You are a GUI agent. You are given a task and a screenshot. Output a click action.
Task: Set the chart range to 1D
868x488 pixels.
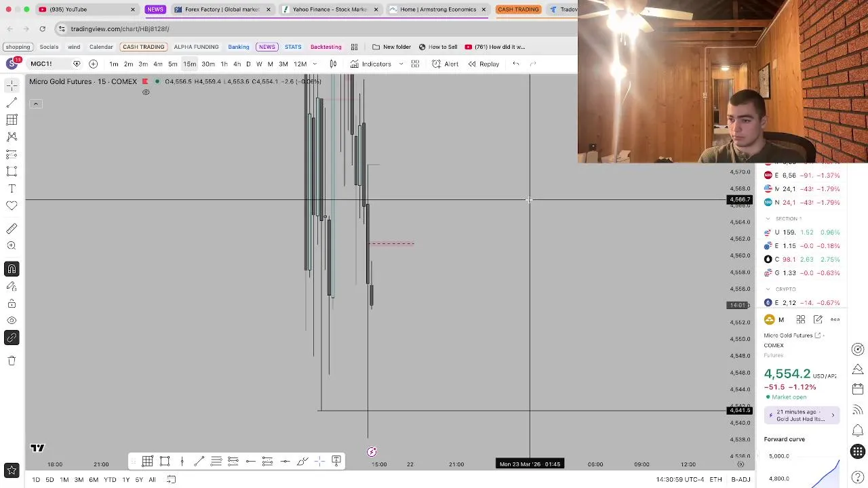[x=36, y=480]
